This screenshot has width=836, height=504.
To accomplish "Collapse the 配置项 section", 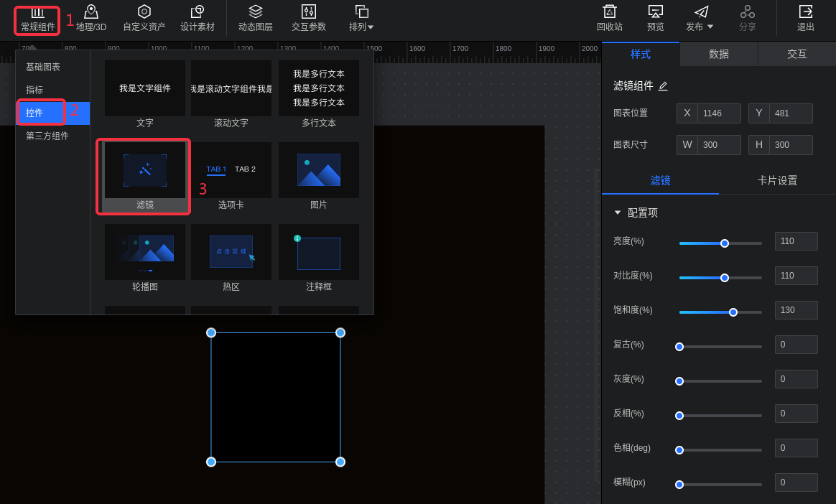I will [x=618, y=213].
